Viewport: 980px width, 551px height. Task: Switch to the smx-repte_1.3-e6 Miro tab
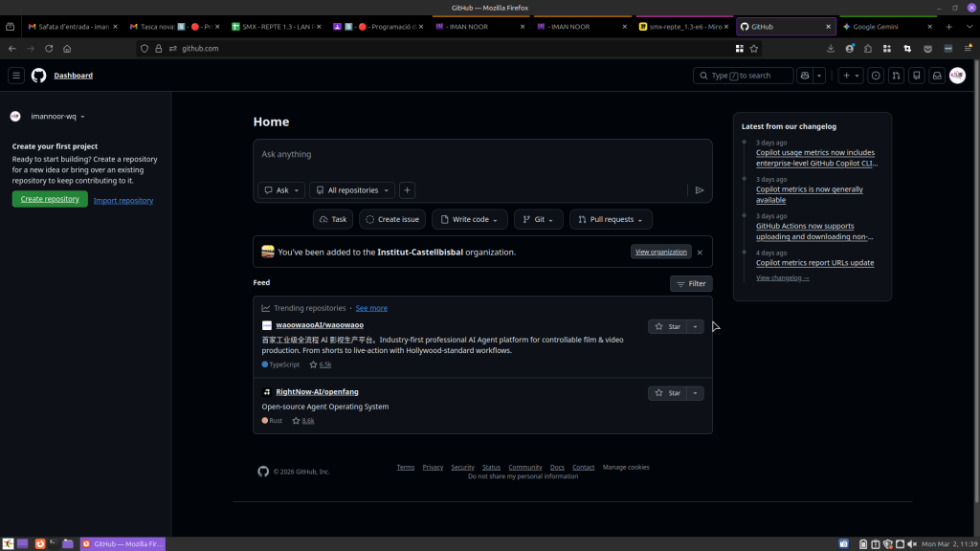682,27
